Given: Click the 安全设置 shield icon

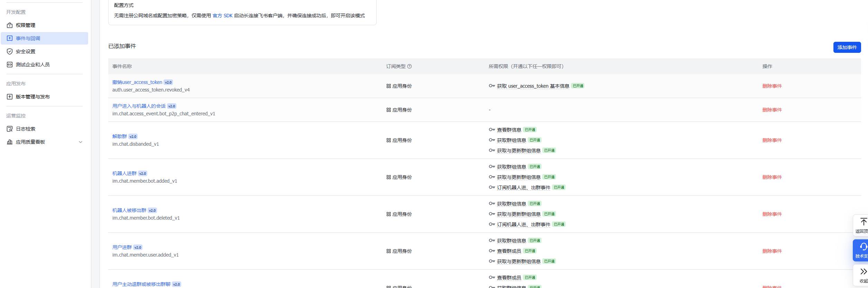Looking at the screenshot, I should pos(10,51).
